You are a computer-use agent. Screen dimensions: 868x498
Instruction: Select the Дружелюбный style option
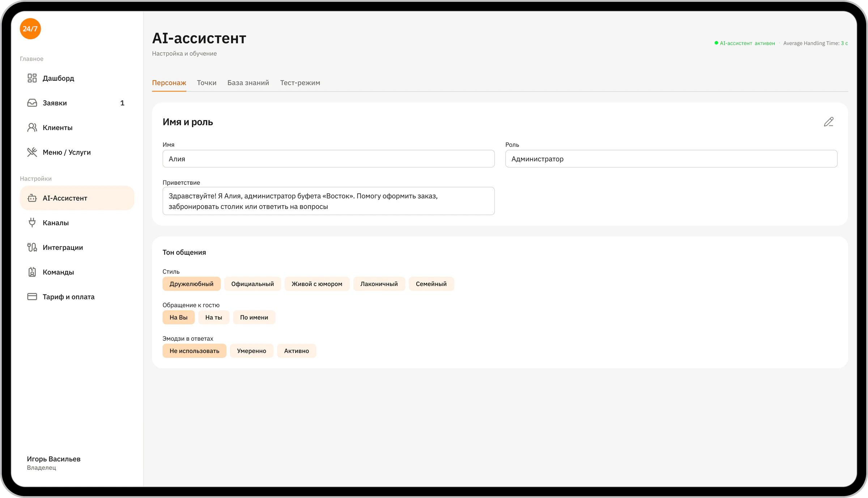click(x=191, y=284)
